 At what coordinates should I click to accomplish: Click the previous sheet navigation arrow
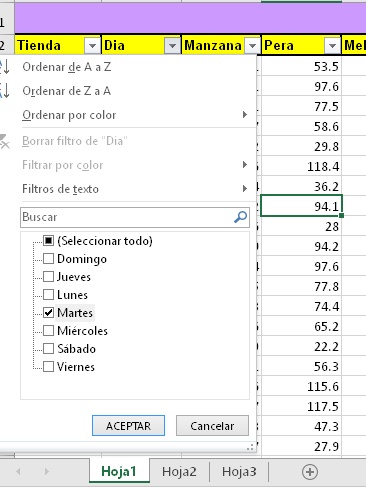click(x=18, y=472)
